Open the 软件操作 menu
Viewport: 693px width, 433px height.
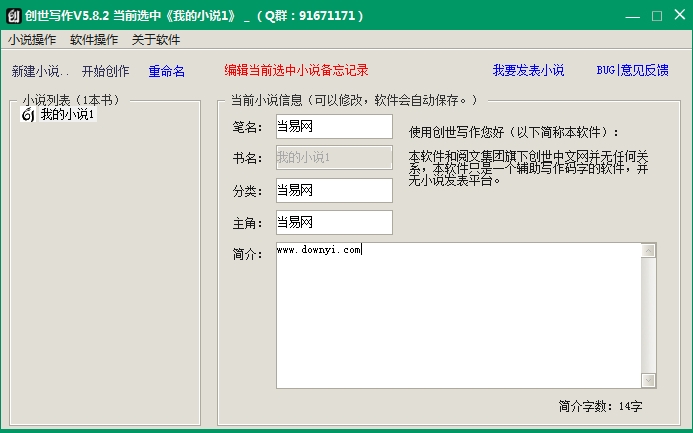tap(94, 40)
